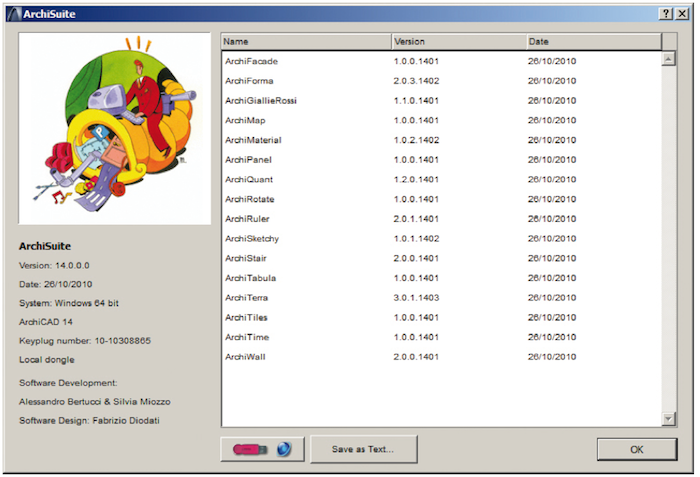Screen dimensions: 700x477
Task: Click the Date: 26/10/2010 info line
Action: pyautogui.click(x=55, y=284)
